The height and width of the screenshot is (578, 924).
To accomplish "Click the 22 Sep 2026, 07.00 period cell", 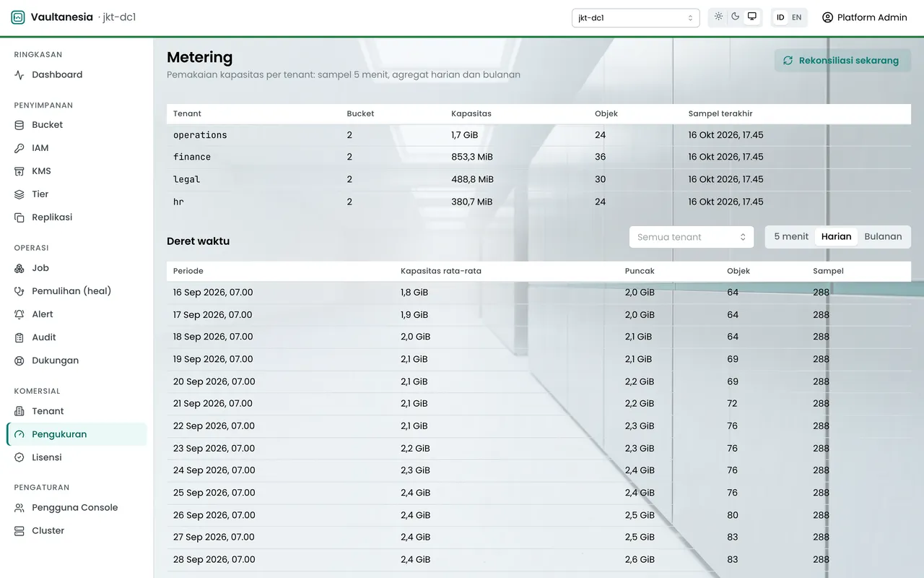I will 214,426.
